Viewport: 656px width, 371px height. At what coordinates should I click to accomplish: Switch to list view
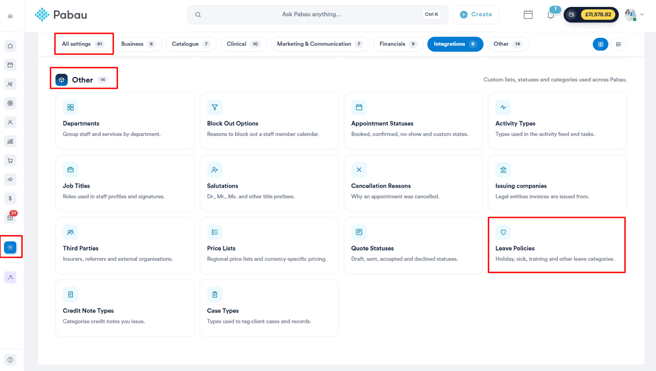pyautogui.click(x=618, y=44)
